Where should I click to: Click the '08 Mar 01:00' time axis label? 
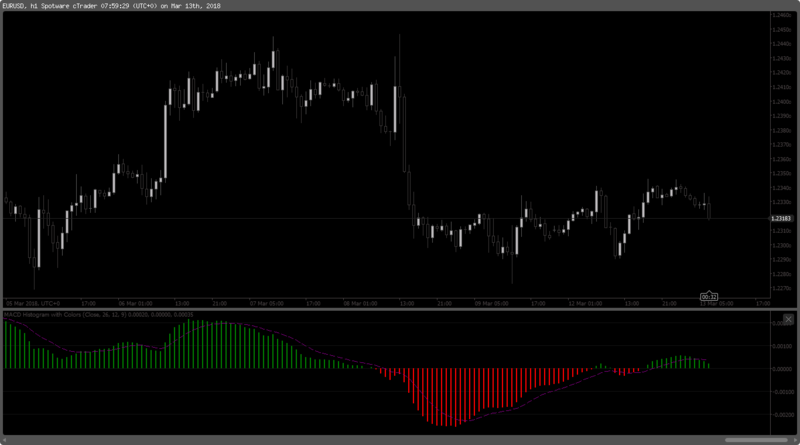[360, 304]
